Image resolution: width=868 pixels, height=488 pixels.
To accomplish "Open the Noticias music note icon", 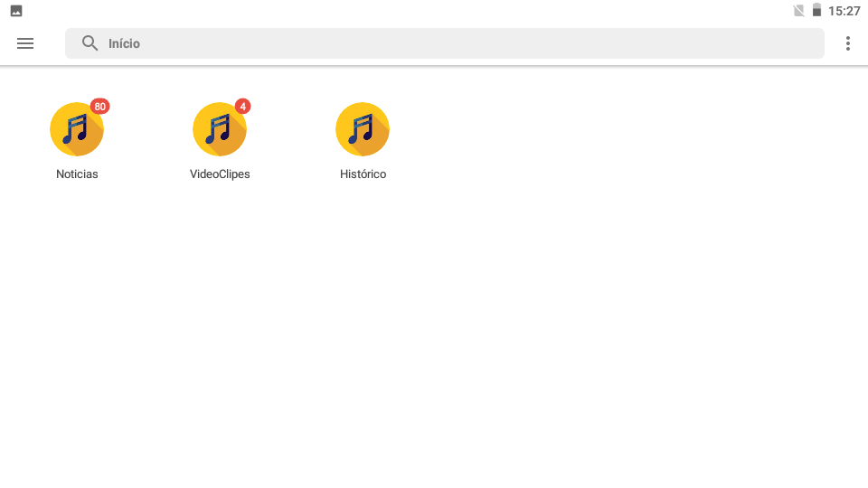I will tap(77, 129).
